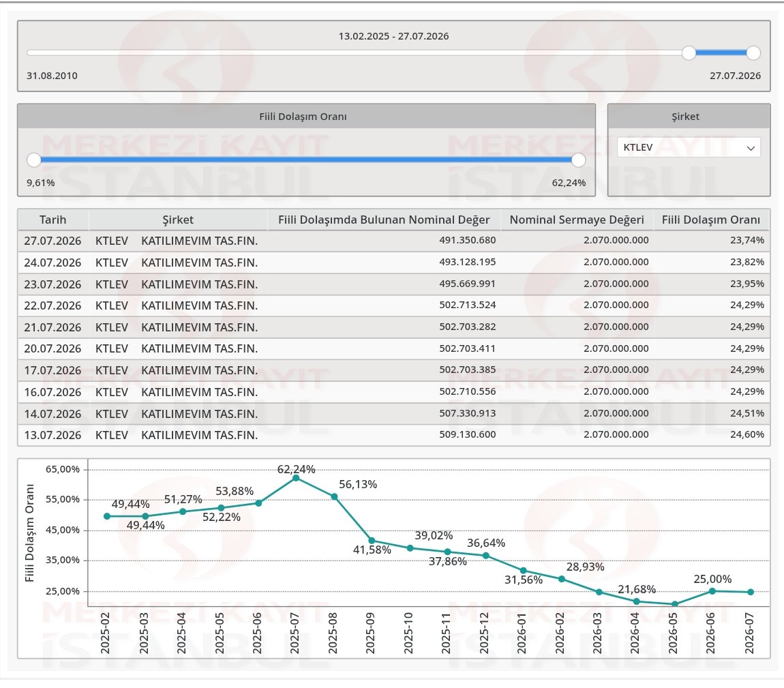Screen dimensions: 784x688
Task: Click the 9,61% minimum ratio label
Action: point(40,183)
